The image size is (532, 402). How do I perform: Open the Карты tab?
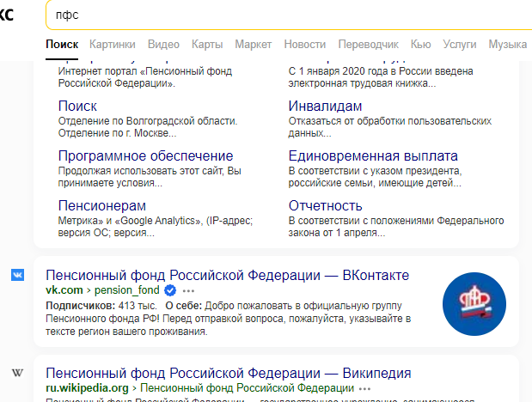click(x=207, y=45)
